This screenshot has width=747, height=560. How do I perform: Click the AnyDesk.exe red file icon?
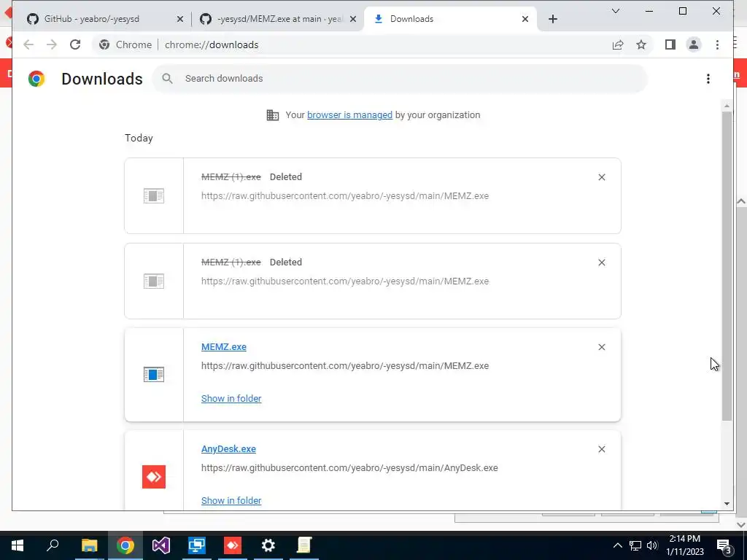pyautogui.click(x=154, y=477)
